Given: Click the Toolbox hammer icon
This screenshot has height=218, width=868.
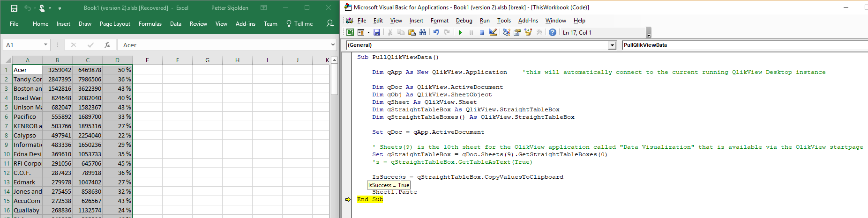Looking at the screenshot, I should (x=539, y=32).
